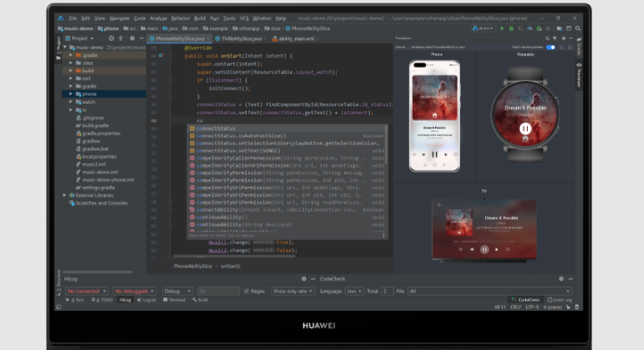This screenshot has height=350, width=644.
Task: Expand the build folder in project tree
Action: point(71,71)
